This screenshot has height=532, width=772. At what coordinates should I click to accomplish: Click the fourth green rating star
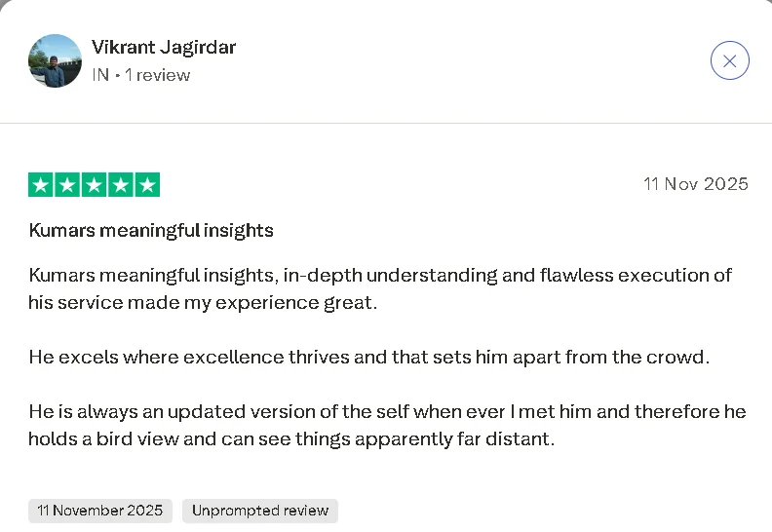[120, 185]
